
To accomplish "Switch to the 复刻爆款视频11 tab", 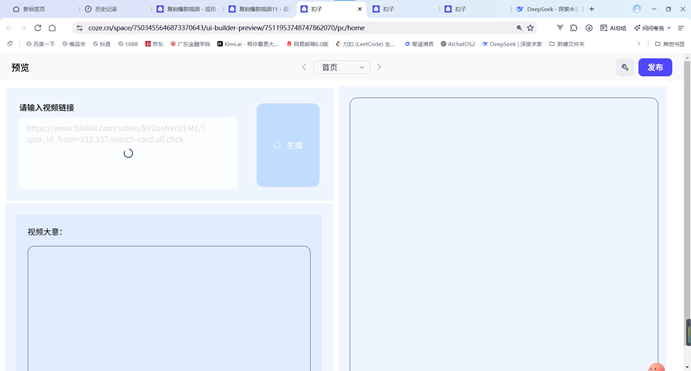I will pos(259,9).
